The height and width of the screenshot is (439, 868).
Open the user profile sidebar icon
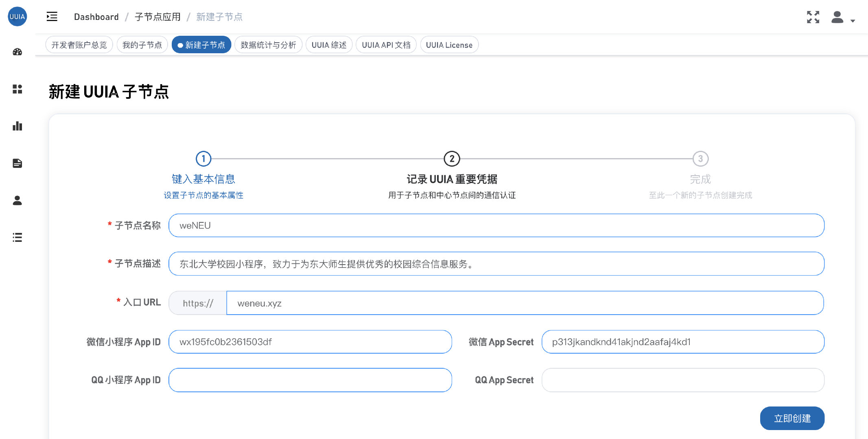click(x=17, y=200)
